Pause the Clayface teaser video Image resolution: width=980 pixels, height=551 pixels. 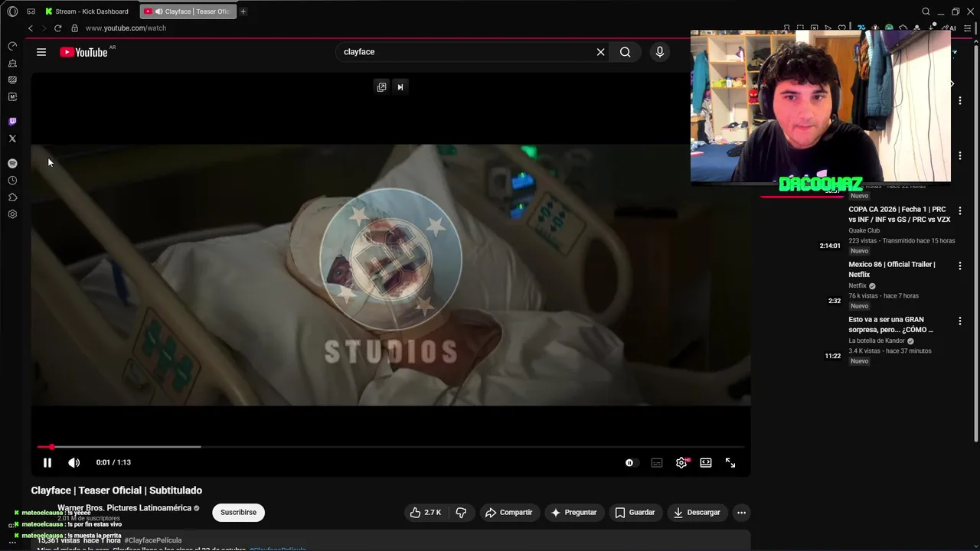[x=47, y=462]
